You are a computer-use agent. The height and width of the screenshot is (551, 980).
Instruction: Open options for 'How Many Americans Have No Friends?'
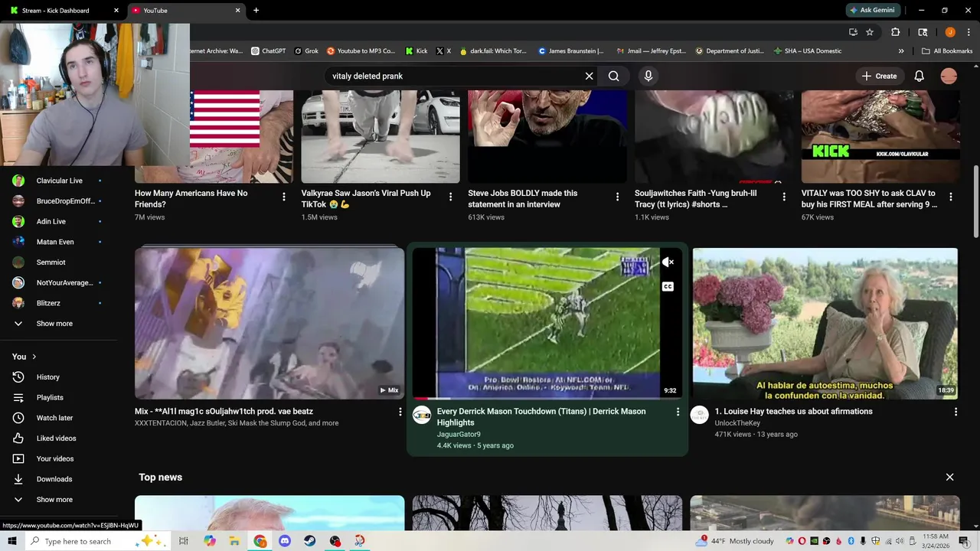[284, 197]
